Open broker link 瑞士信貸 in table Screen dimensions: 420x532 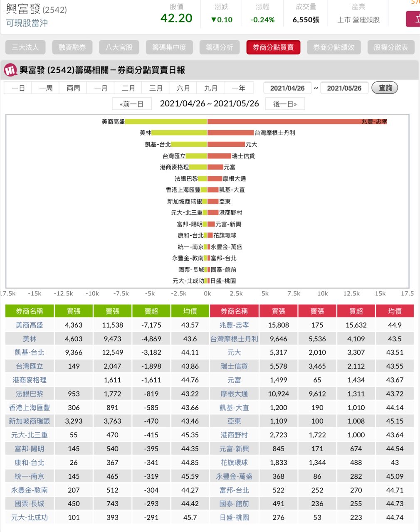point(234,366)
